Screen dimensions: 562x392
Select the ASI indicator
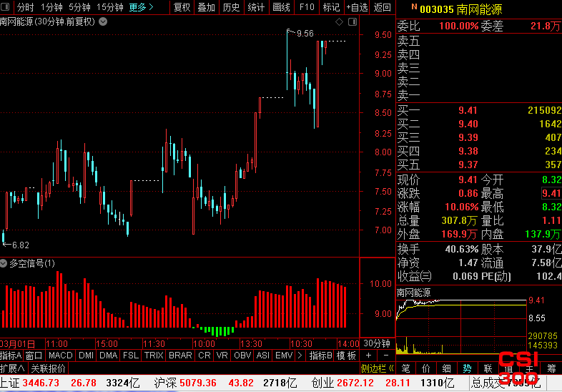262,356
